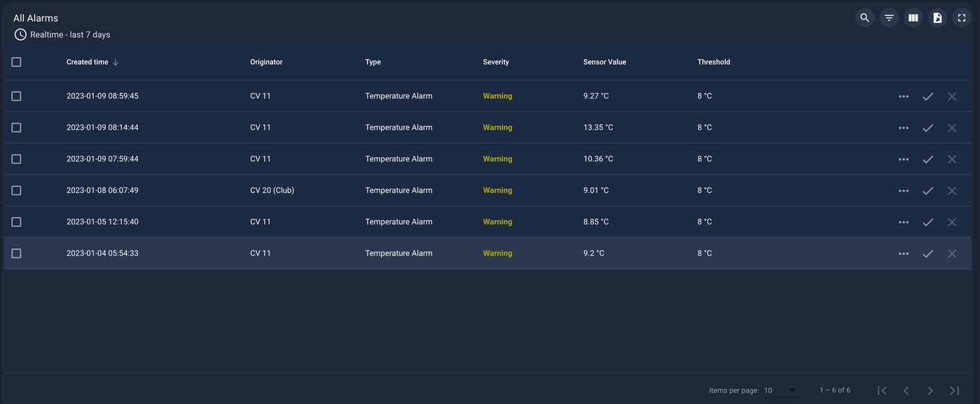The width and height of the screenshot is (980, 404).
Task: Open the Items per page dropdown
Action: tap(780, 390)
